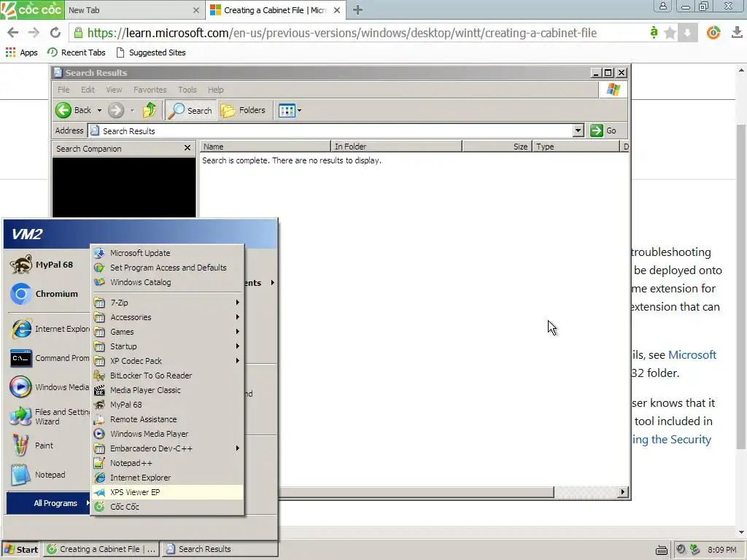The image size is (747, 560).
Task: Open Paint from Start menu
Action: coord(49,446)
